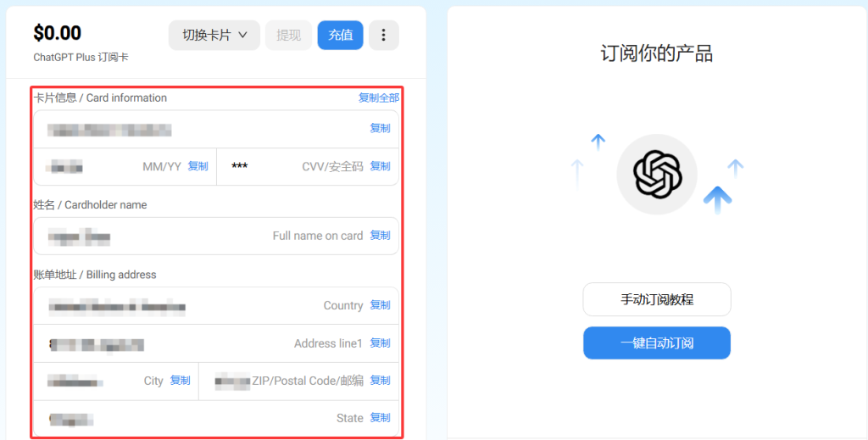
Task: Copy the MM/YY expiry date
Action: 198,166
